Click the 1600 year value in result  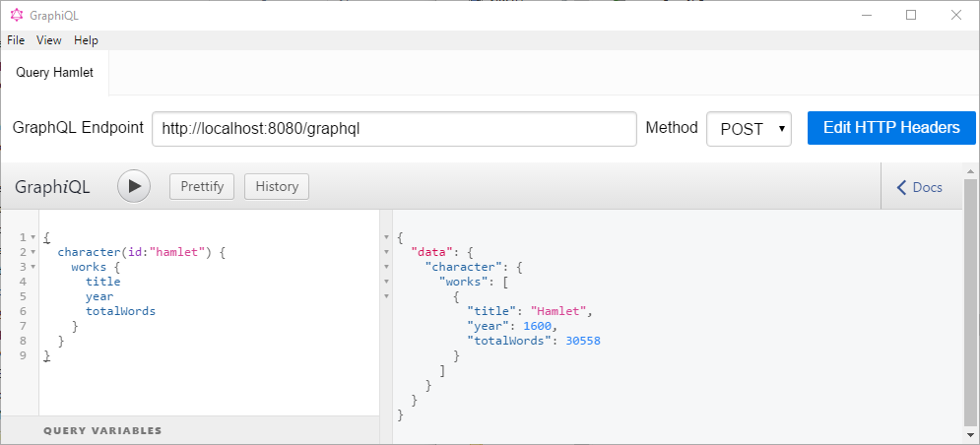538,326
